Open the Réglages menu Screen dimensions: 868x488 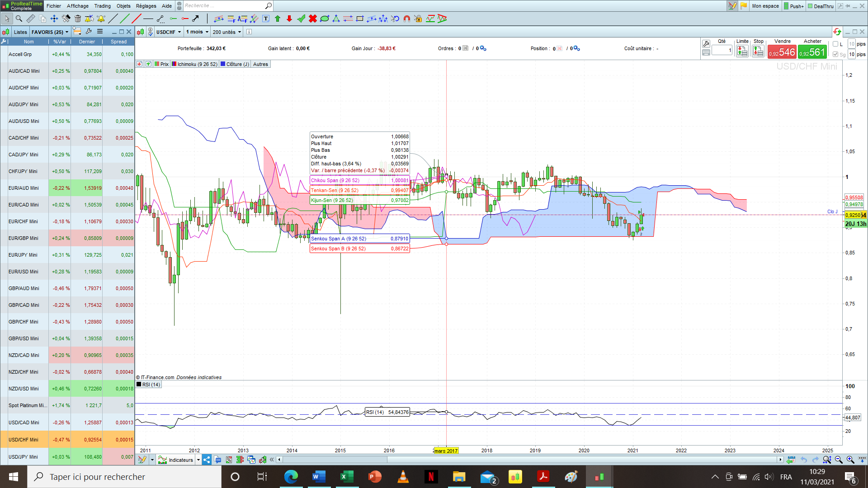pyautogui.click(x=146, y=6)
